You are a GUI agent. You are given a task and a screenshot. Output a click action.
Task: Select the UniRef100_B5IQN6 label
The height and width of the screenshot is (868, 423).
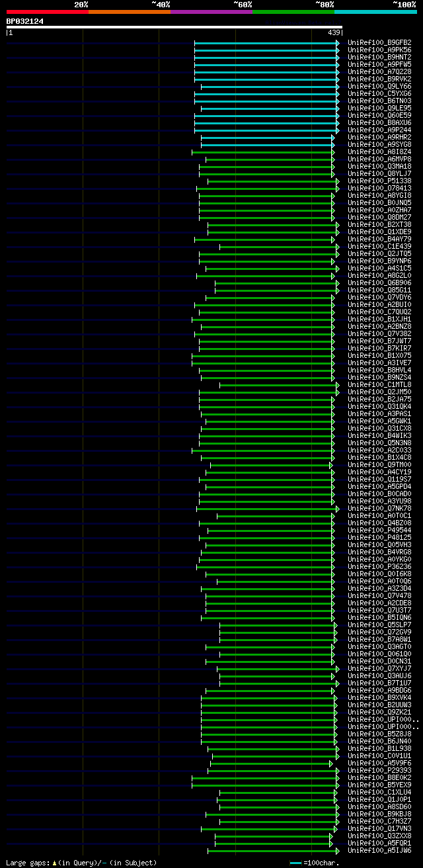click(x=379, y=618)
